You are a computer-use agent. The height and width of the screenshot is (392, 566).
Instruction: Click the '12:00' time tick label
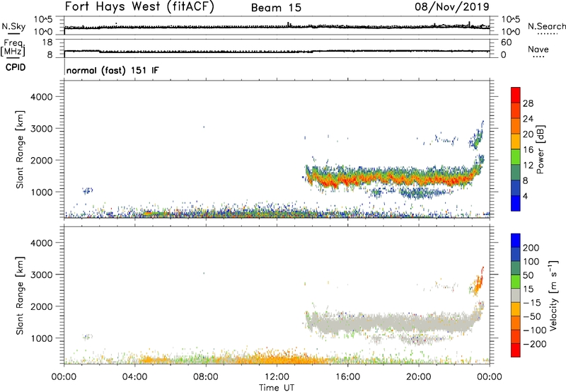[x=277, y=377]
